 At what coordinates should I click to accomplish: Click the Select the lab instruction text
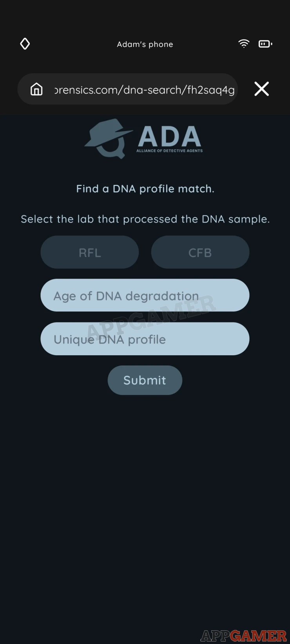(x=145, y=219)
